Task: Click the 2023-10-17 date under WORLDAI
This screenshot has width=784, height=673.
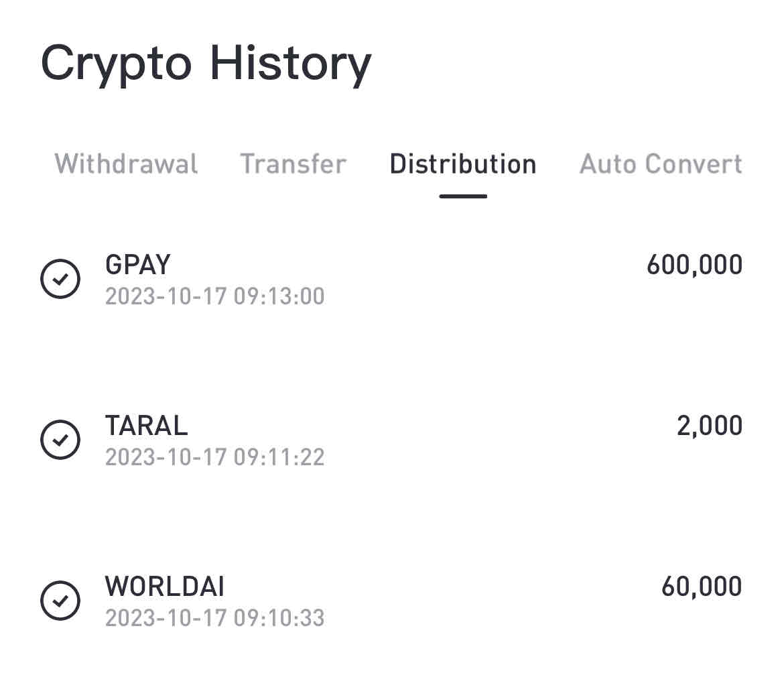Action: pyautogui.click(x=166, y=617)
